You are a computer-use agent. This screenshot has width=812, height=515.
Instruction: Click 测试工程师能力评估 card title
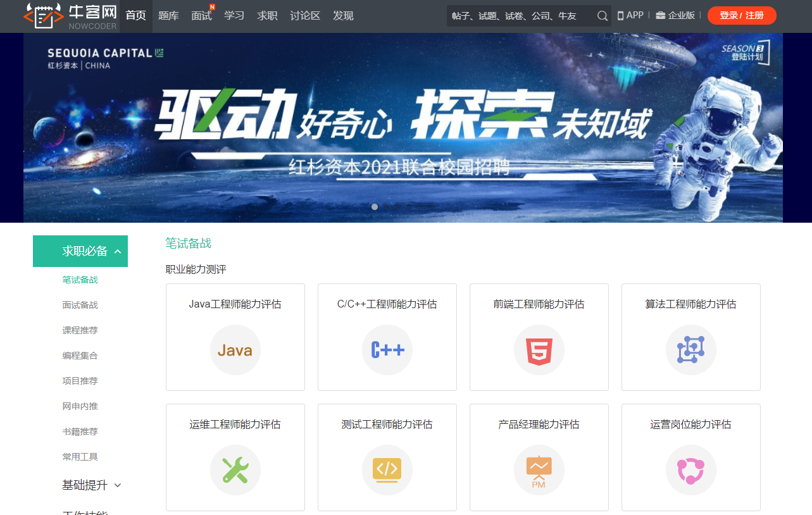(387, 425)
